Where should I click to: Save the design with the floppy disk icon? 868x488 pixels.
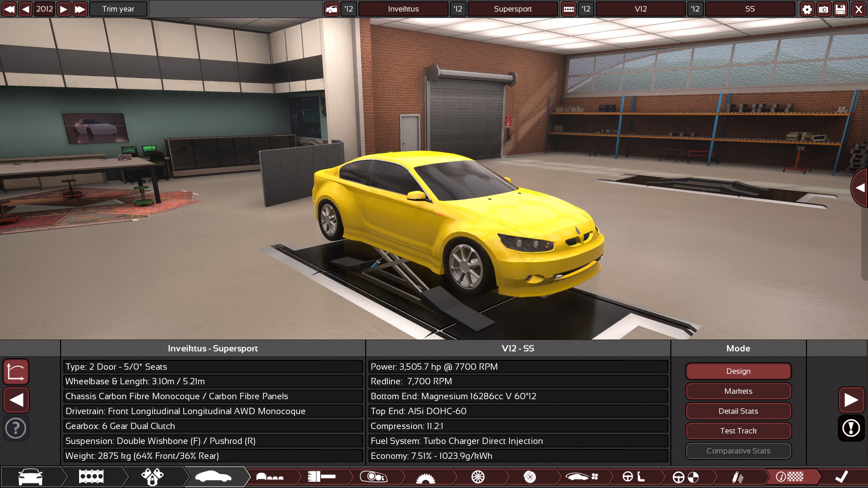pyautogui.click(x=841, y=9)
